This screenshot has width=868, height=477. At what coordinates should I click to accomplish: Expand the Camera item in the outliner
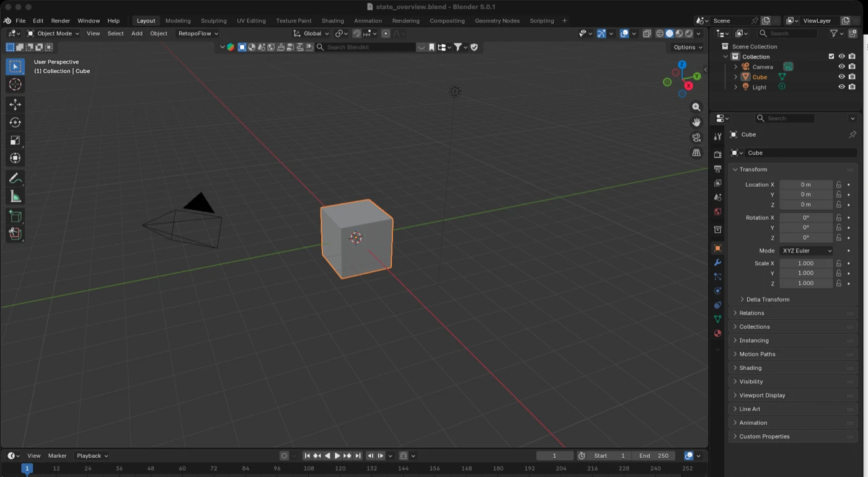click(735, 67)
